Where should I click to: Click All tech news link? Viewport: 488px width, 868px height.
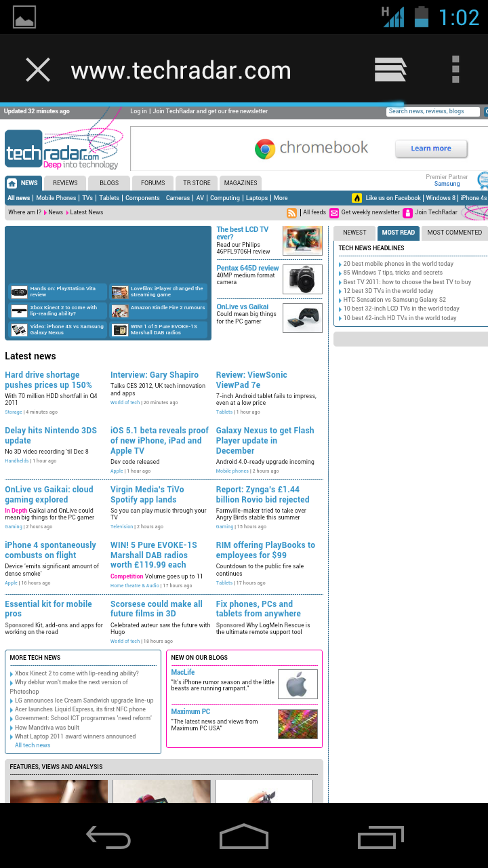33,745
